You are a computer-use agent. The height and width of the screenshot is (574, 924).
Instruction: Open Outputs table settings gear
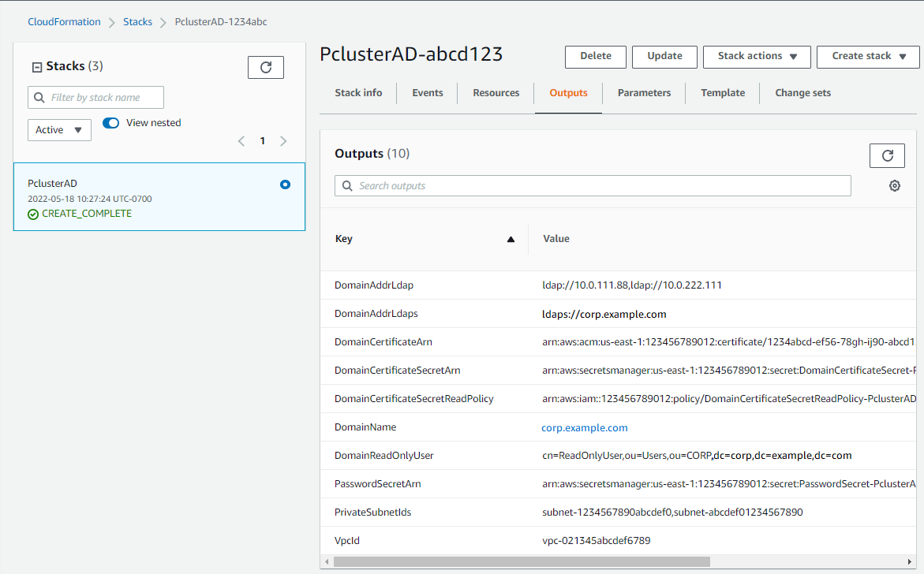tap(895, 186)
